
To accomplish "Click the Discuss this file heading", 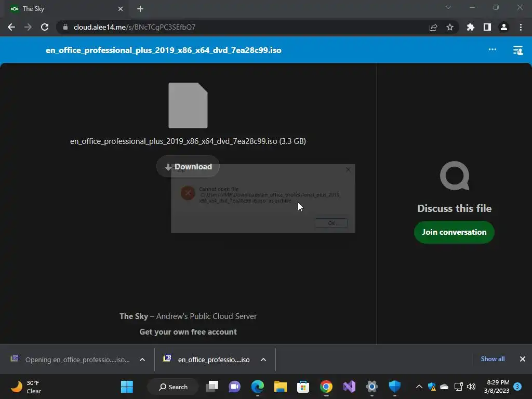I will pyautogui.click(x=454, y=208).
